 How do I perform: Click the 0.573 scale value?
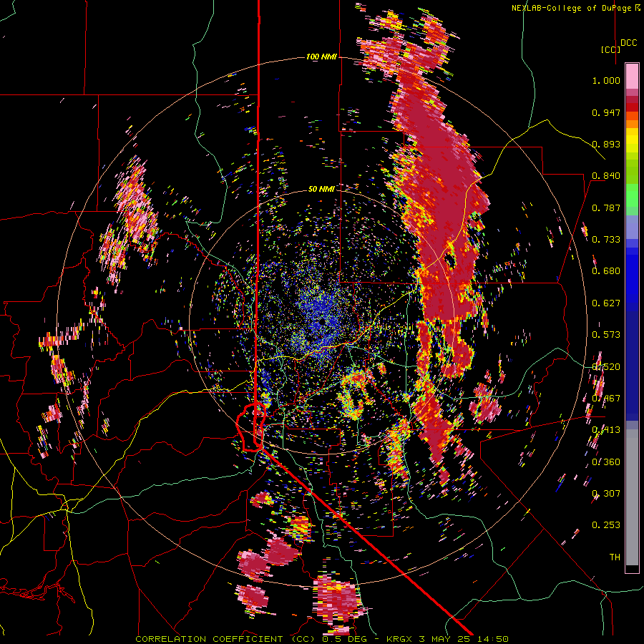(606, 335)
